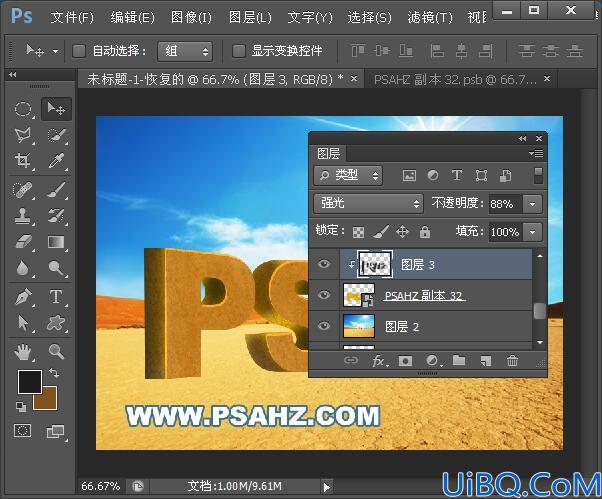Screen dimensions: 602x499
Task: Open the 图像(I) menu
Action: pyautogui.click(x=191, y=17)
